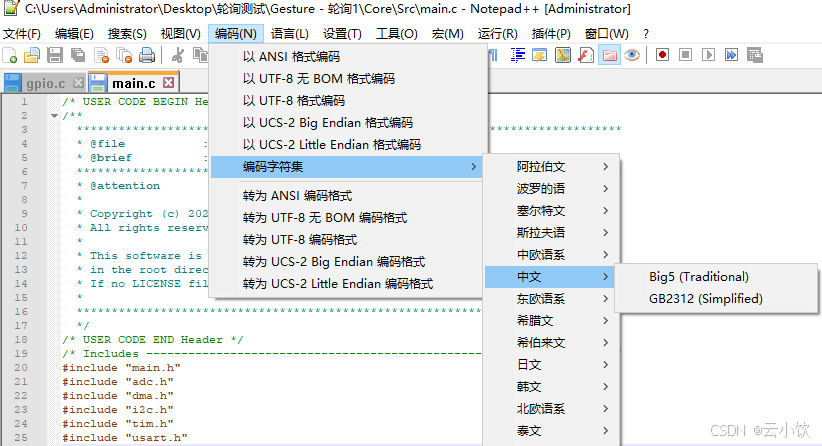Expand the 希腊文 submenu
The height and width of the screenshot is (446, 822).
[x=551, y=321]
